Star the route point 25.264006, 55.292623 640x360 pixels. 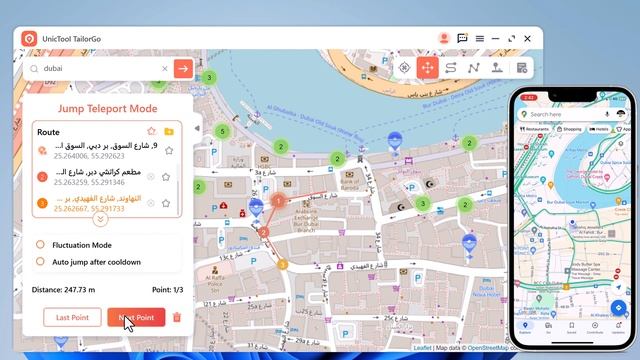[x=169, y=151]
